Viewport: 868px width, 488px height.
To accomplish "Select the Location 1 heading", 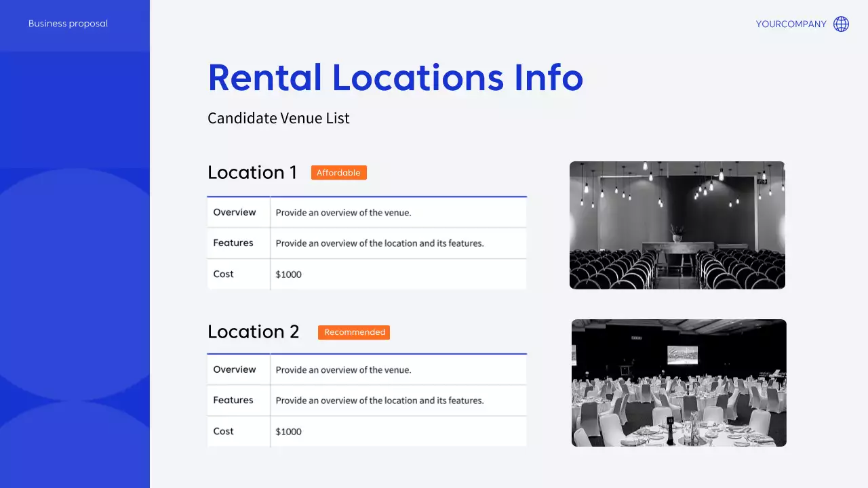I will pos(252,173).
